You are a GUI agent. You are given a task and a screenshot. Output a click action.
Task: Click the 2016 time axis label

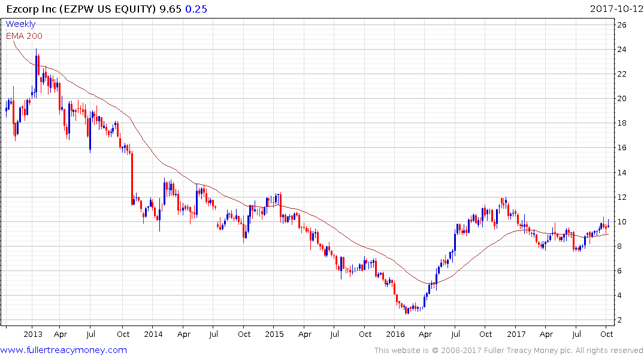(x=395, y=334)
